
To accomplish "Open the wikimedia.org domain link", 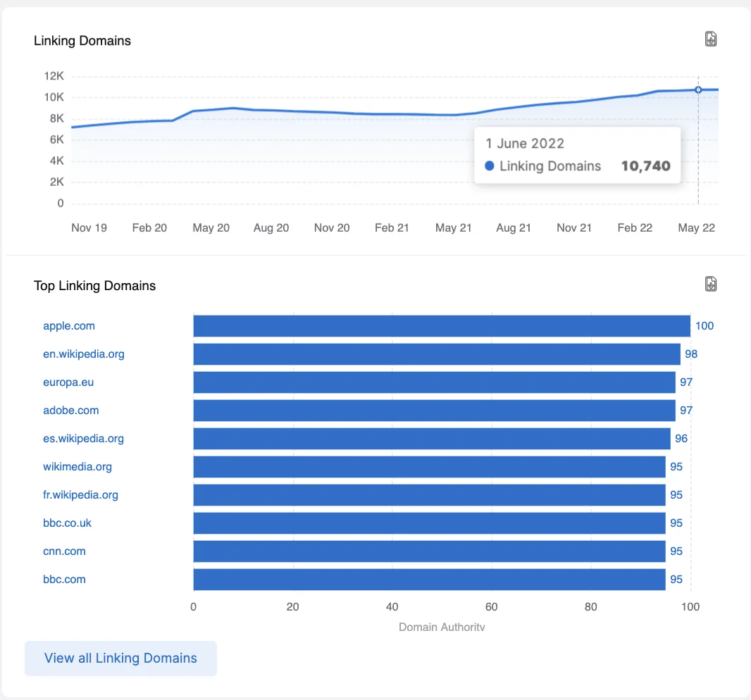I will 77,467.
